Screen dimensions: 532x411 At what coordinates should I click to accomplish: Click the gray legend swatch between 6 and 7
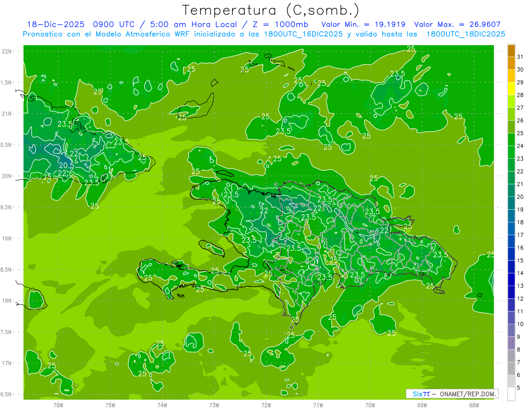tap(511, 369)
